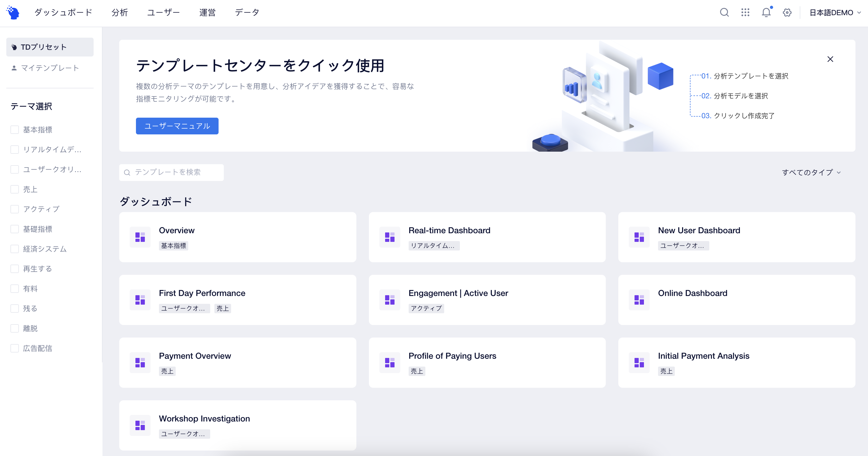Click the New User Dashboard card icon
This screenshot has height=456, width=868.
[x=639, y=237]
